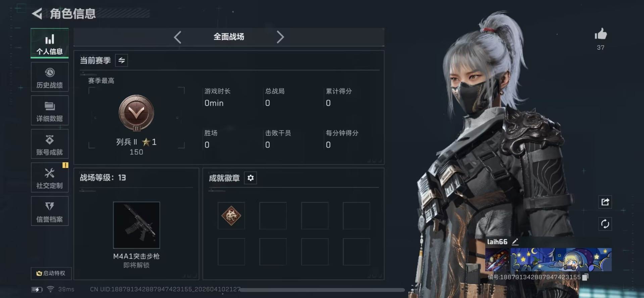The image size is (644, 298).
Task: Copy the player ID number with the copy icon
Action: [x=585, y=277]
